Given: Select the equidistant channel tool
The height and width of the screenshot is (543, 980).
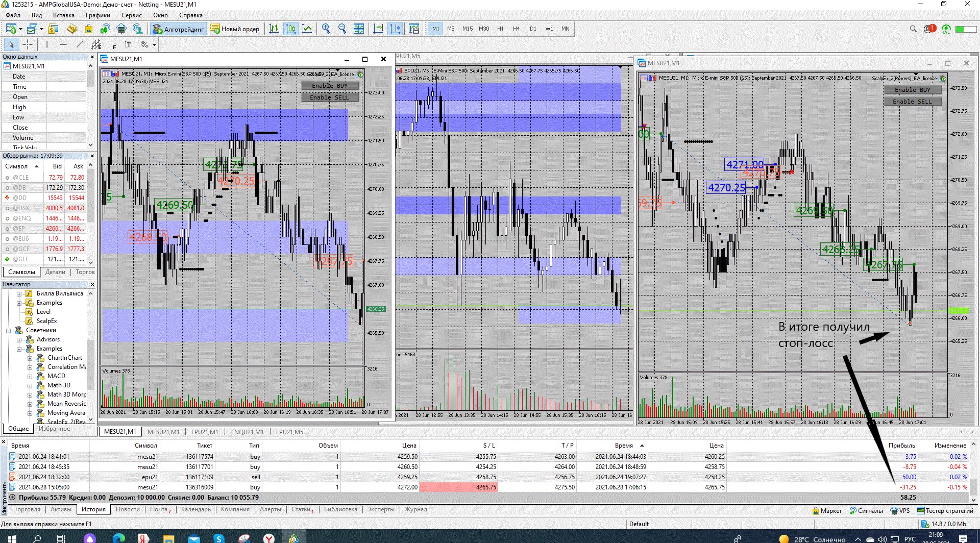Looking at the screenshot, I should (x=96, y=44).
